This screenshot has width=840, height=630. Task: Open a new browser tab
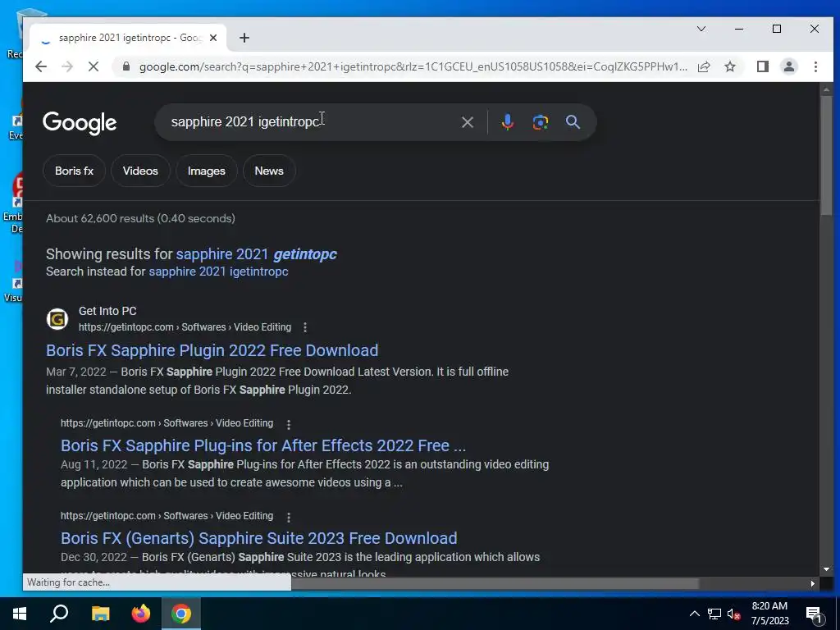pos(244,38)
